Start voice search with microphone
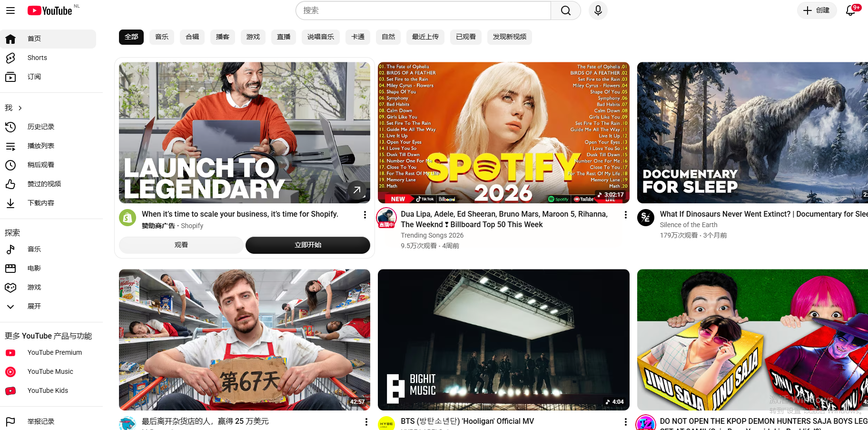The image size is (868, 430). coord(598,10)
